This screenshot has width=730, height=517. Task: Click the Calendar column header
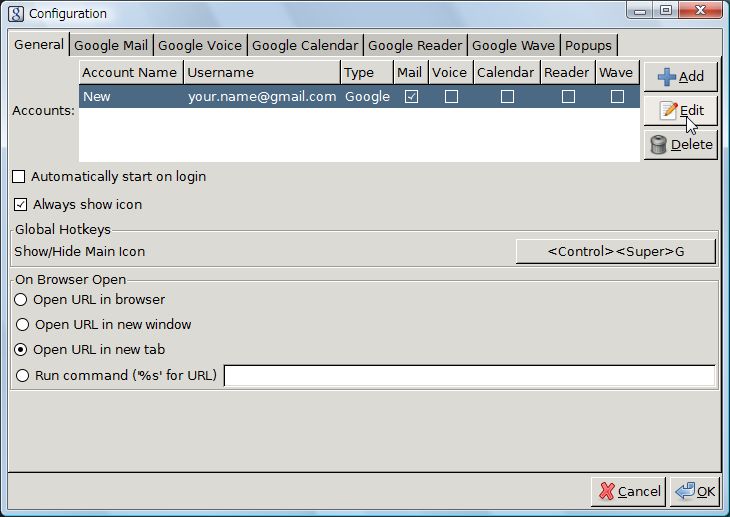[507, 73]
